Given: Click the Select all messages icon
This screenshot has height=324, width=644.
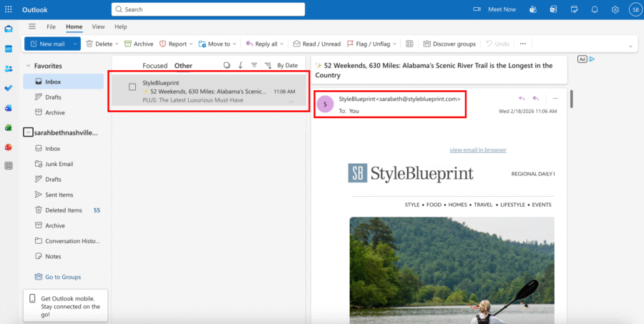Looking at the screenshot, I should click(x=227, y=65).
